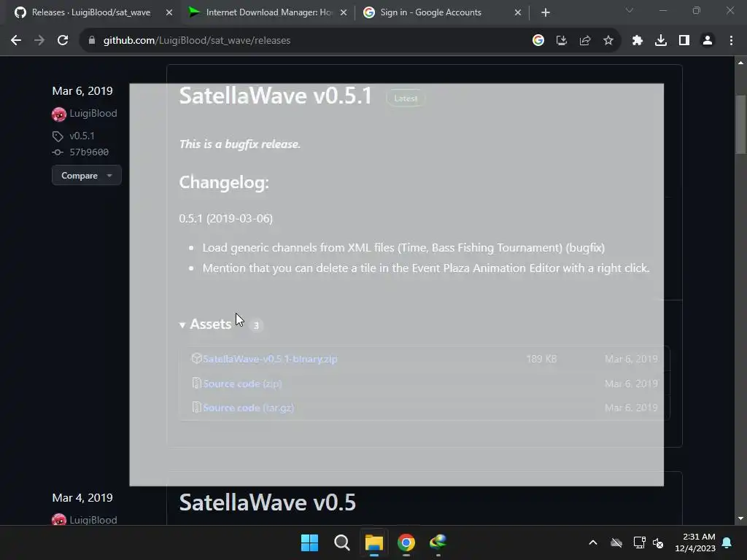Open Windows taskbar search

point(341,542)
